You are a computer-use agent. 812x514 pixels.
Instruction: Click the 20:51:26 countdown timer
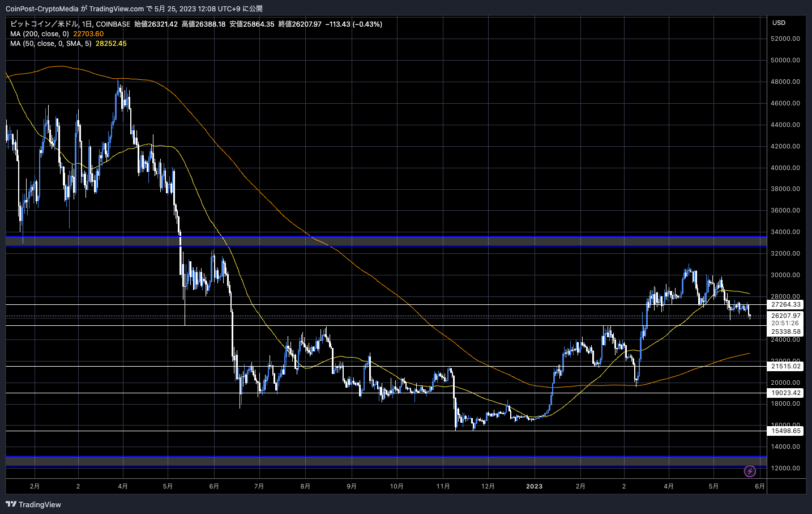[x=785, y=323]
